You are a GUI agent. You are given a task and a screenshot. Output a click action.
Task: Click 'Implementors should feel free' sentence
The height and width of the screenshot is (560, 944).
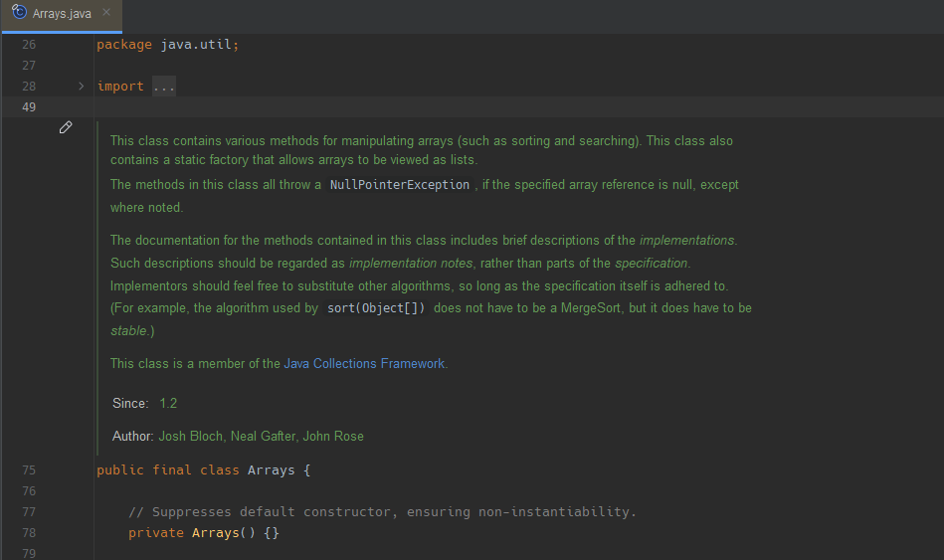(x=419, y=286)
